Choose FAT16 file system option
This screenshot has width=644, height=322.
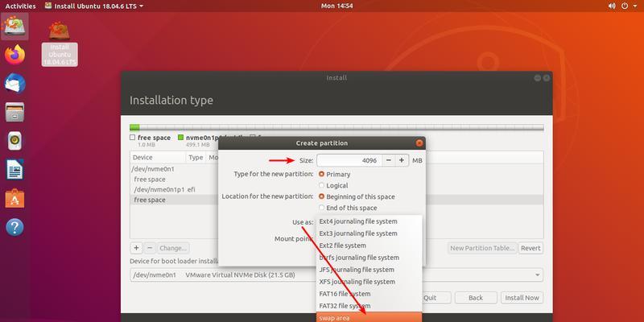369,294
